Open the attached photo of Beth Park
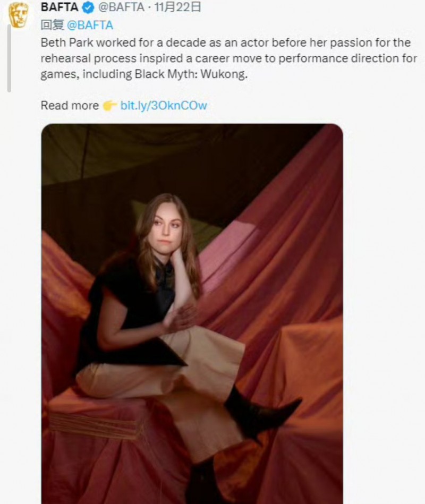 click(x=192, y=314)
